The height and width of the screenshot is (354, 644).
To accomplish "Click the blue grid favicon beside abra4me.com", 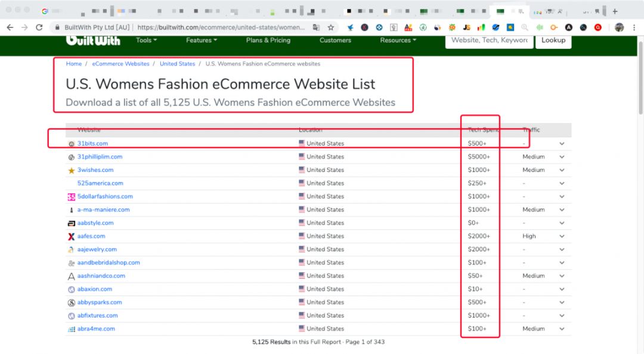I will pyautogui.click(x=71, y=329).
